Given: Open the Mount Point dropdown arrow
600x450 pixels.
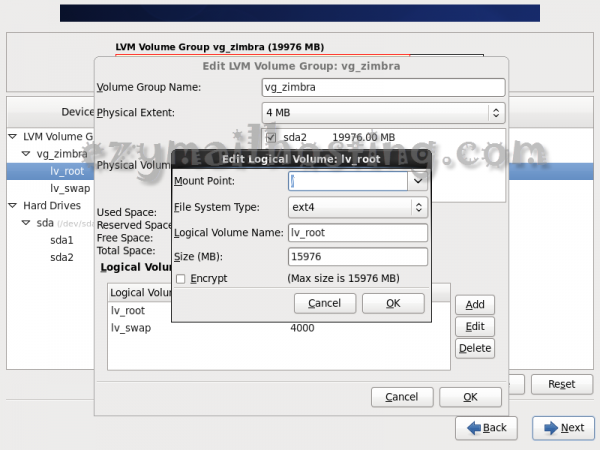Looking at the screenshot, I should tap(418, 181).
